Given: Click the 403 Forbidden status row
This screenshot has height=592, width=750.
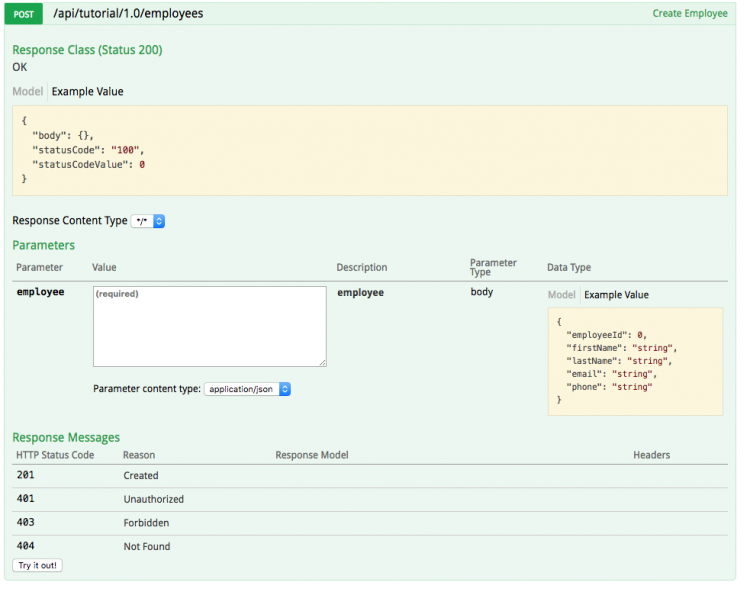Looking at the screenshot, I should click(370, 523).
